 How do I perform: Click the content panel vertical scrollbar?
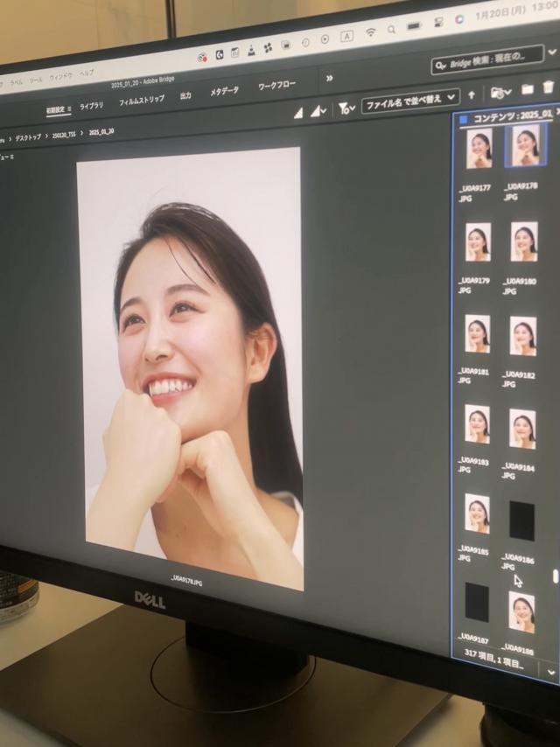[555, 576]
